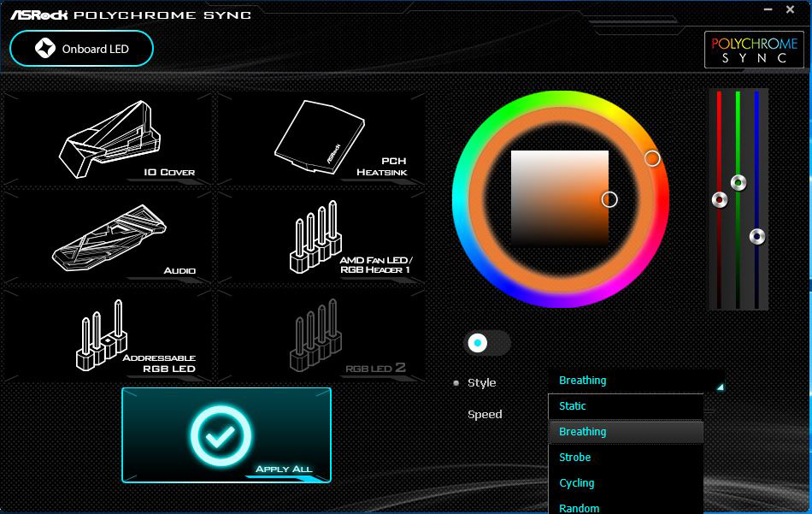Click the Speed label
The width and height of the screenshot is (812, 514).
pyautogui.click(x=485, y=415)
